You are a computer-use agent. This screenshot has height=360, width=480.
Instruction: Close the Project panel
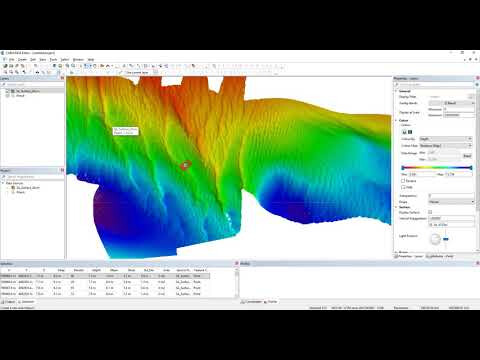62,170
